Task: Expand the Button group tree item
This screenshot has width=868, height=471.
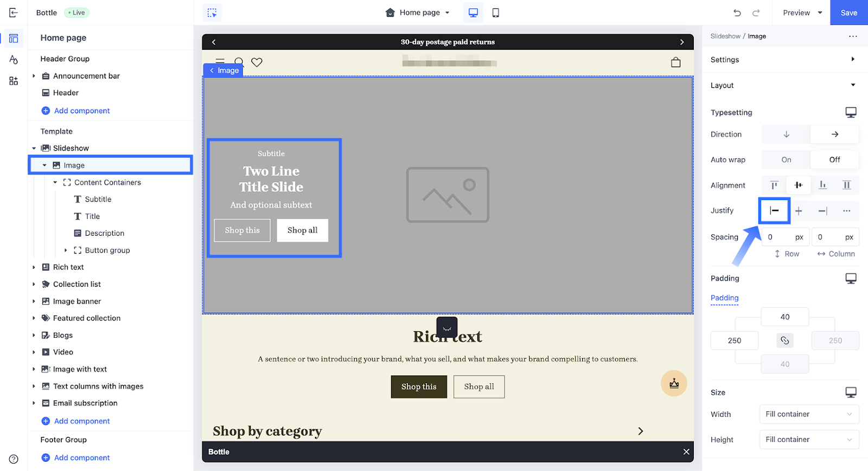Action: [66, 250]
